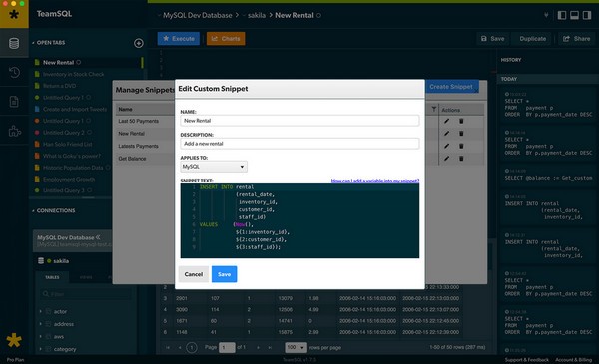Click the page number input field
Image resolution: width=599 pixels, height=364 pixels.
tap(227, 348)
